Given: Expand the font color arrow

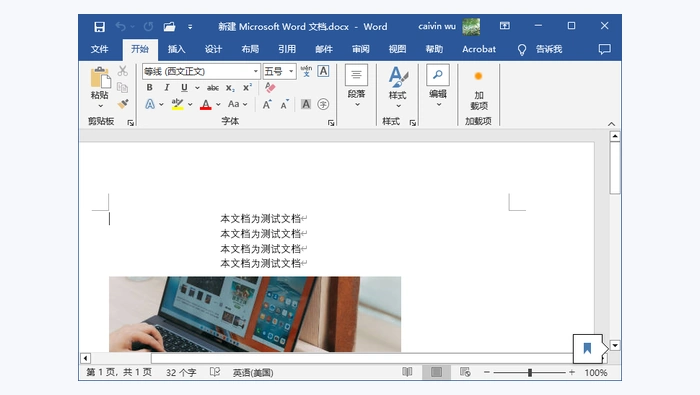Looking at the screenshot, I should point(218,104).
